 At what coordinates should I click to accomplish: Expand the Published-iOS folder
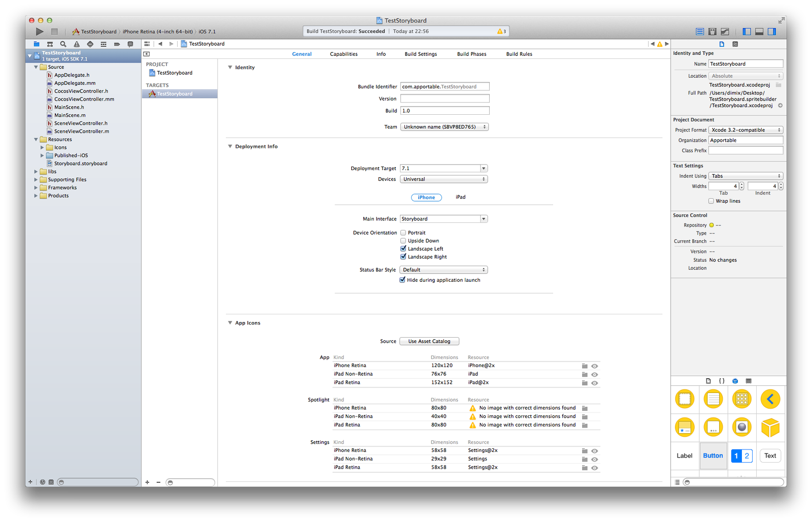42,155
